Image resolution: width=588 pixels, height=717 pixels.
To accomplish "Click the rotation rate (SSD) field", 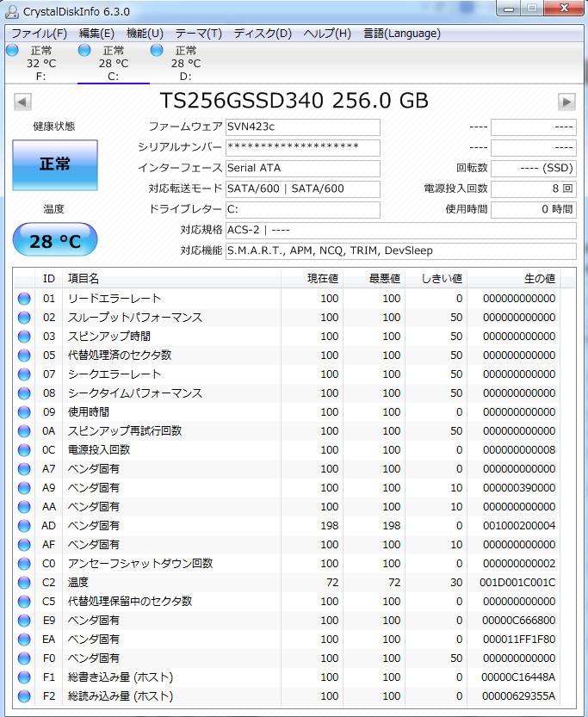I will click(534, 169).
